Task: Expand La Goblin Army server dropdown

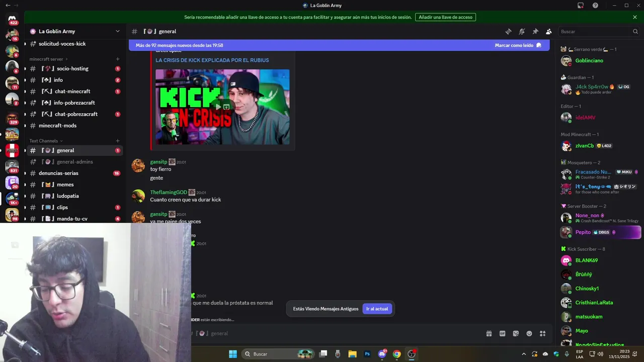Action: click(x=118, y=31)
